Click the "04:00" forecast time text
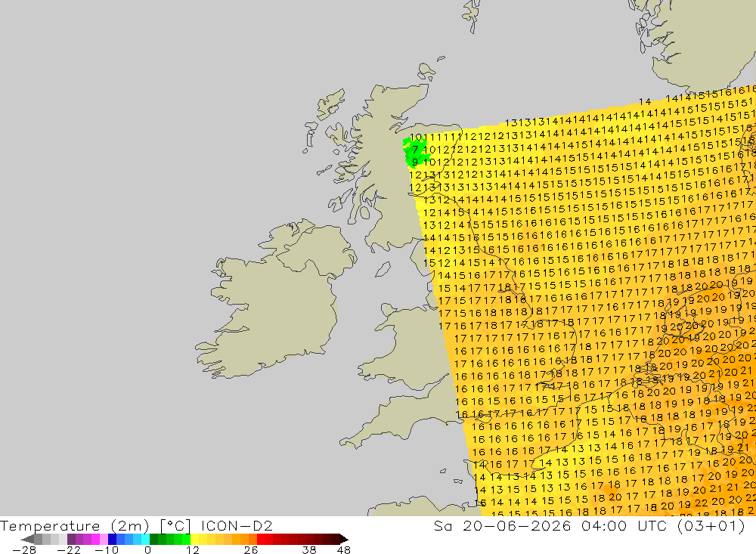The height and width of the screenshot is (554, 756). point(604,526)
